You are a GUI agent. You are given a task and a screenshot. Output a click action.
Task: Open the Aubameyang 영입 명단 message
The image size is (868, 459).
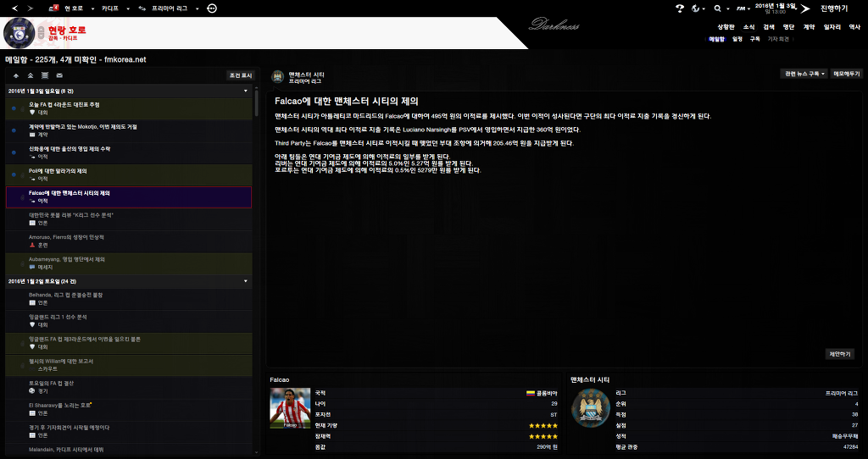129,263
